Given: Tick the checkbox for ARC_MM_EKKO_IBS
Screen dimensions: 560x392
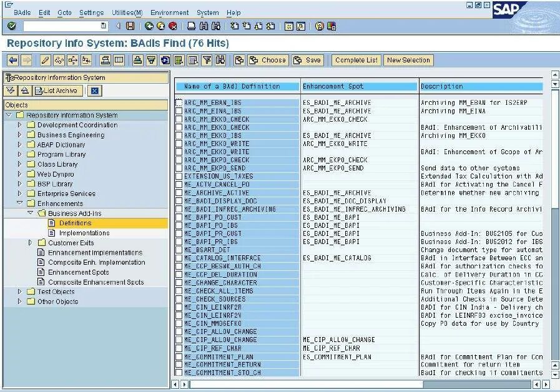Looking at the screenshot, I should click(x=179, y=135).
